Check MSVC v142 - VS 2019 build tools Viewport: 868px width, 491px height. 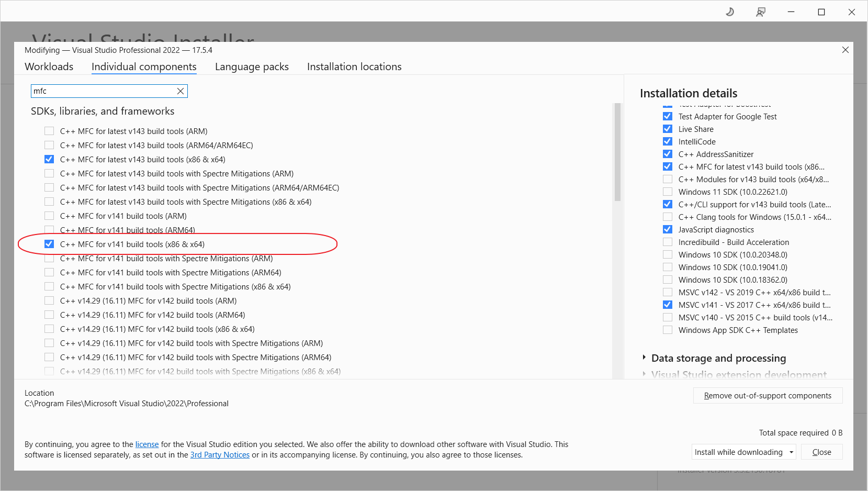point(668,292)
